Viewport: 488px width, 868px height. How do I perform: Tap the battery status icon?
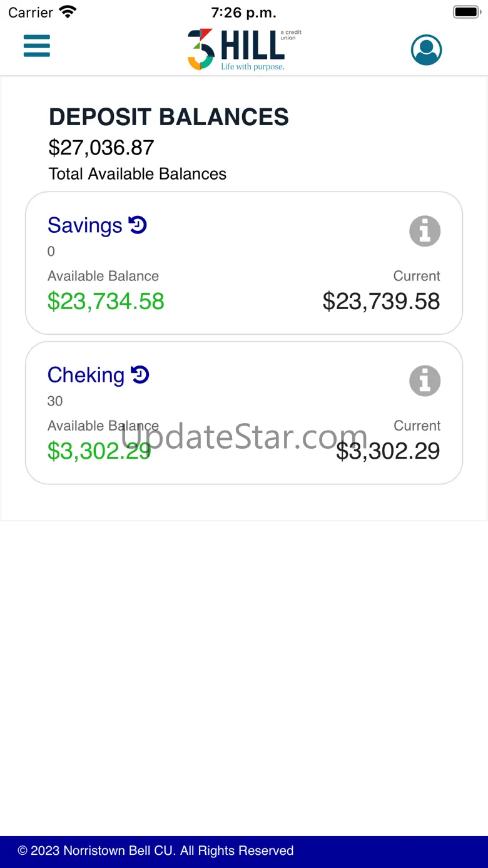(466, 12)
